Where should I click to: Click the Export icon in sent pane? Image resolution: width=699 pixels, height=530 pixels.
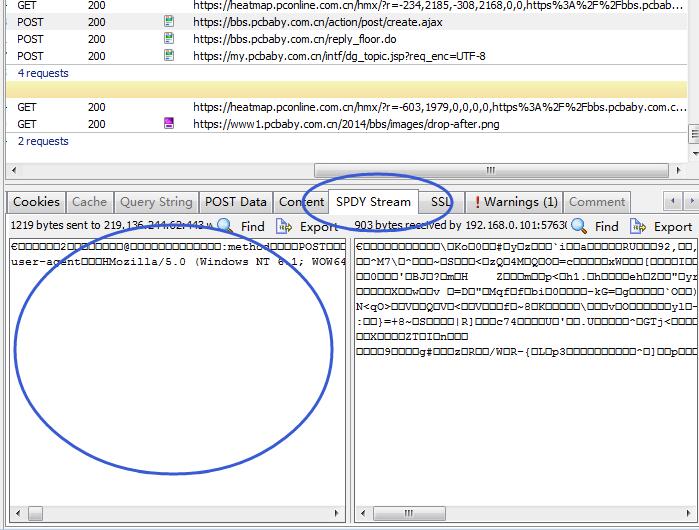[284, 226]
